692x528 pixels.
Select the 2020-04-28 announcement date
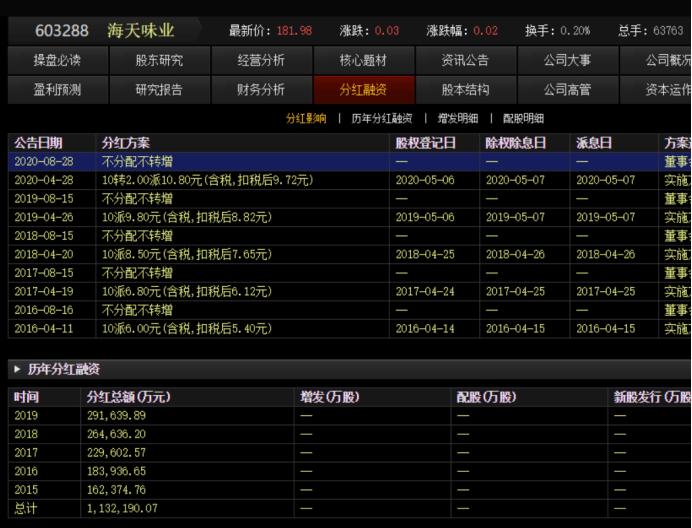click(x=44, y=180)
